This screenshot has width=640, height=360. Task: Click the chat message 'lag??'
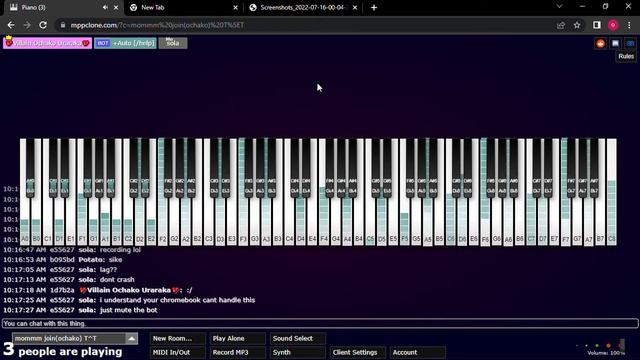pos(108,270)
